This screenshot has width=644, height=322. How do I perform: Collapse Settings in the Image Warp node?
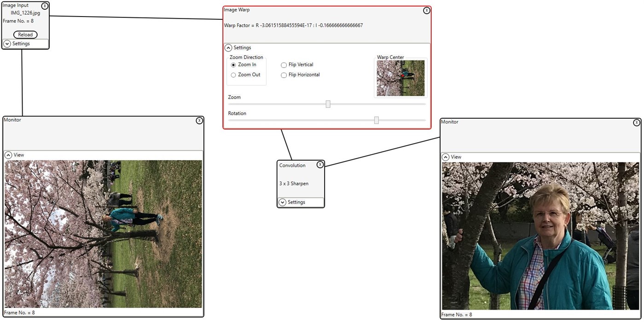[228, 47]
